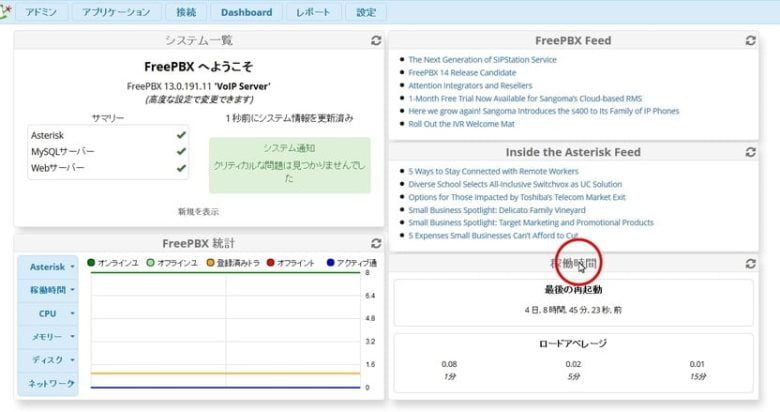Click the Webサーバー green checkmark
The image size is (780, 412).
[181, 168]
